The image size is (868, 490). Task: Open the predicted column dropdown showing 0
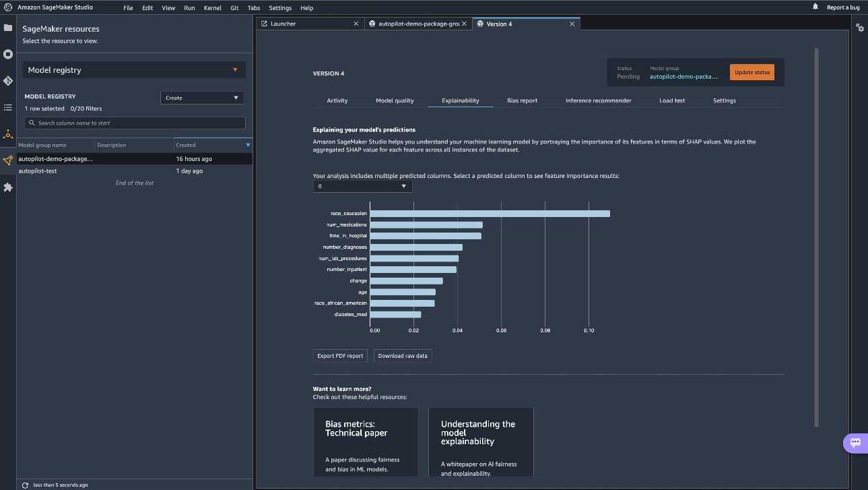coord(362,186)
